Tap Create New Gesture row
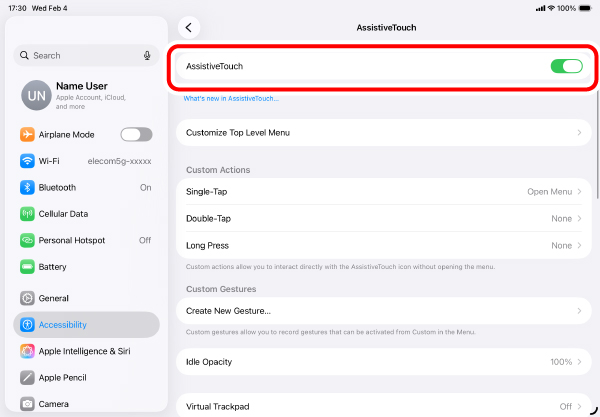 pyautogui.click(x=384, y=311)
